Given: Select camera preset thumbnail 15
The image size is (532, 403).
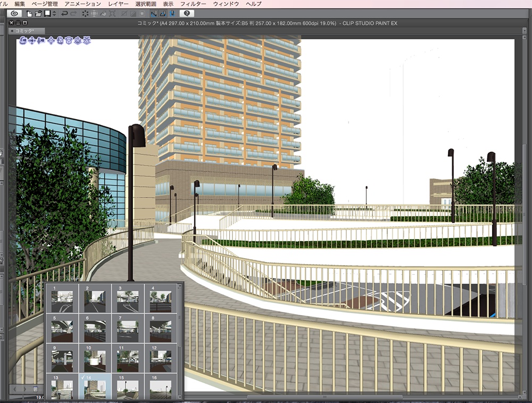Looking at the screenshot, I should (x=128, y=386).
